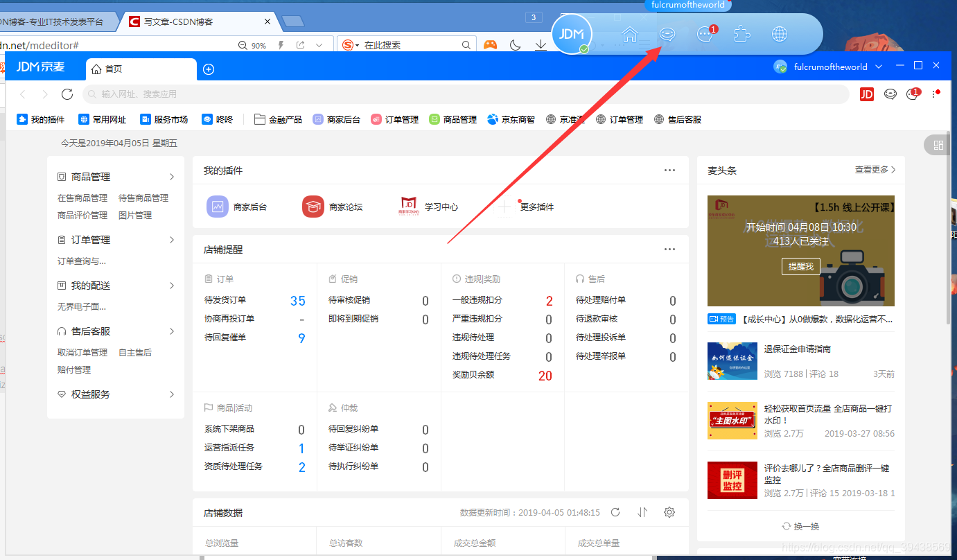Open 京东商智 bookmark
957x560 pixels.
pyautogui.click(x=511, y=119)
